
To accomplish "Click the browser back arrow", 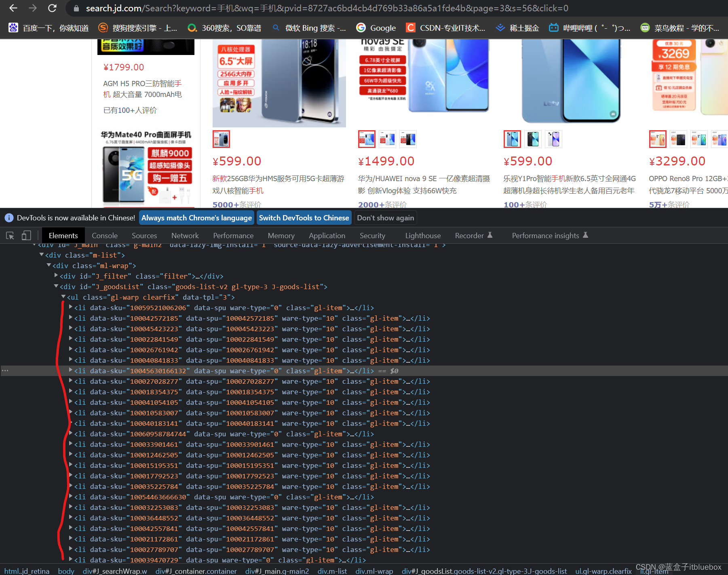I will coord(13,8).
